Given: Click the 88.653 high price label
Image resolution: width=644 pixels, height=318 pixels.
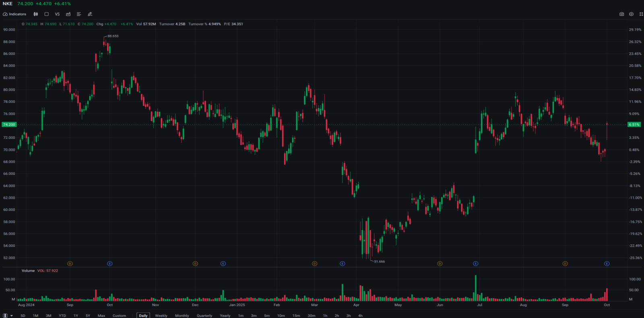Looking at the screenshot, I should click(x=113, y=36).
